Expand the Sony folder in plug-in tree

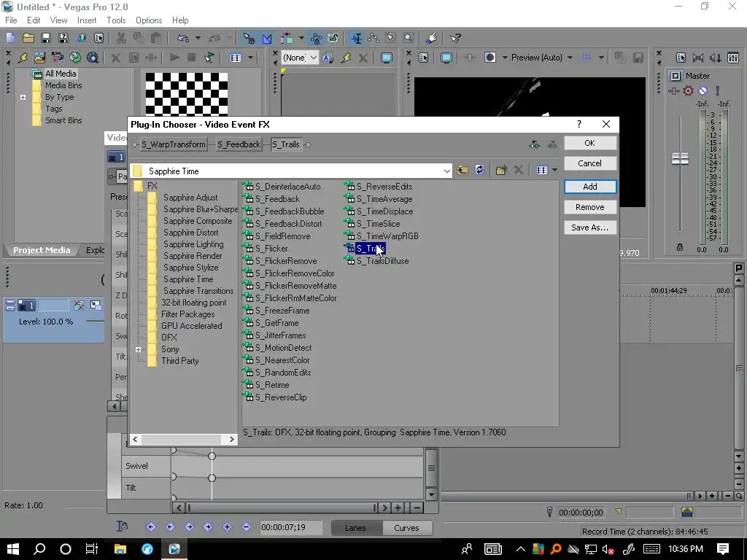click(138, 349)
